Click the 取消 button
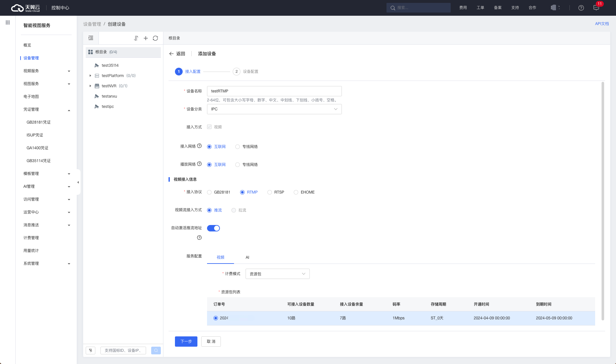The width and height of the screenshot is (616, 364). pos(211,342)
